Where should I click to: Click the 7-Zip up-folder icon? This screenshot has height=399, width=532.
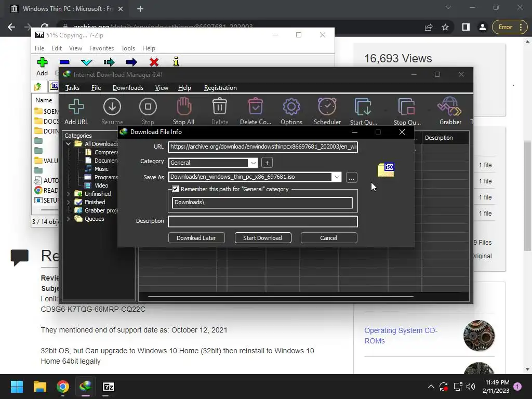tap(38, 87)
